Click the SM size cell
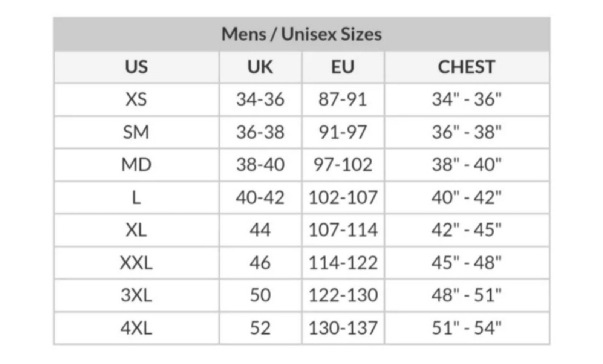This screenshot has width=603, height=364. coord(136,132)
